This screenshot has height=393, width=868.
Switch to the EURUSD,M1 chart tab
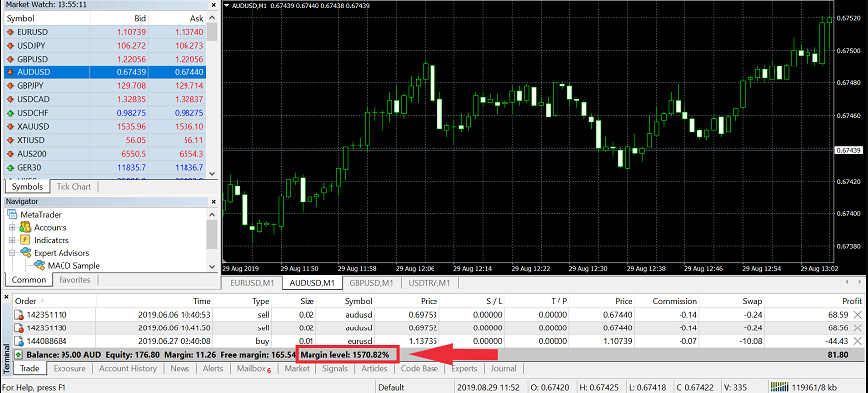252,283
